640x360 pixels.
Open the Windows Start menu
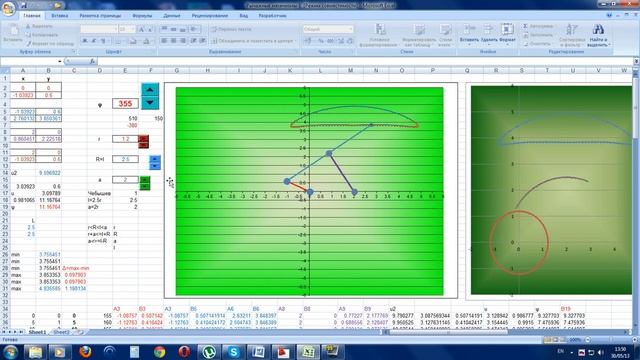(x=10, y=351)
